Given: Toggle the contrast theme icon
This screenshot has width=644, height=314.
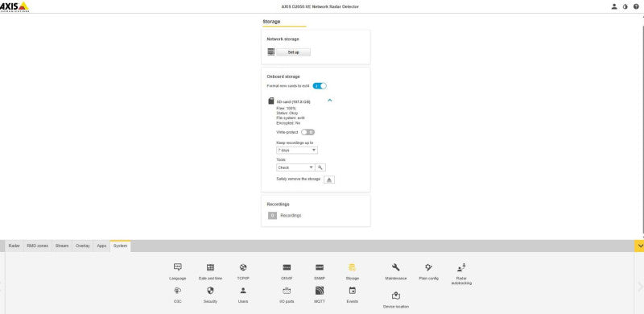Looking at the screenshot, I should click(x=625, y=6).
